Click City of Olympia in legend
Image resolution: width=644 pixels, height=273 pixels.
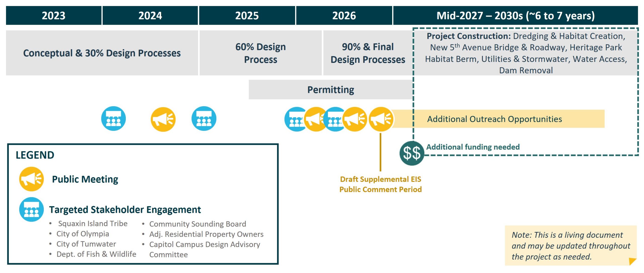[x=83, y=234]
